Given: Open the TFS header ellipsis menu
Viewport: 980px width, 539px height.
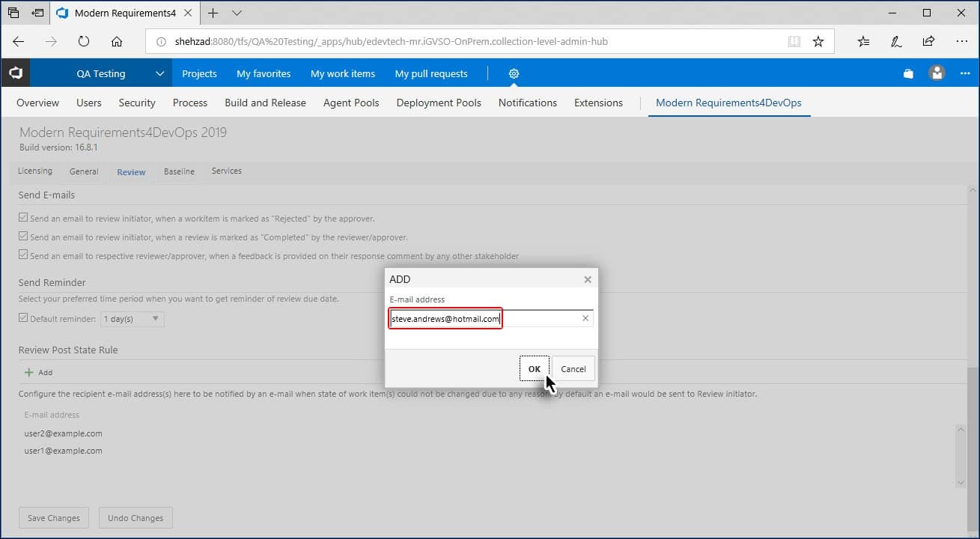Looking at the screenshot, I should click(965, 73).
